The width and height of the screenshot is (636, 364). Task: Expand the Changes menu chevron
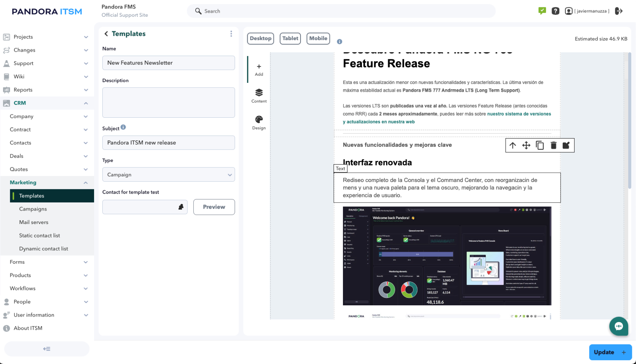[x=86, y=50]
